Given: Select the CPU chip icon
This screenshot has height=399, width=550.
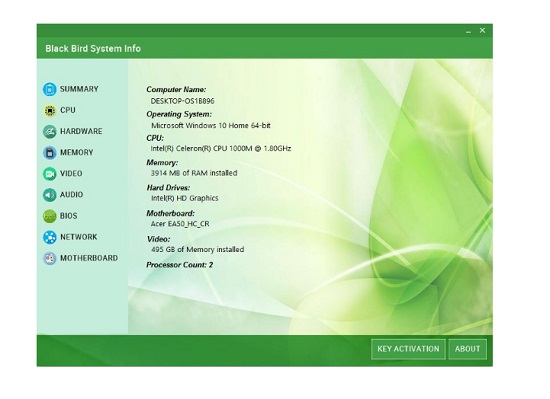Looking at the screenshot, I should tap(50, 110).
